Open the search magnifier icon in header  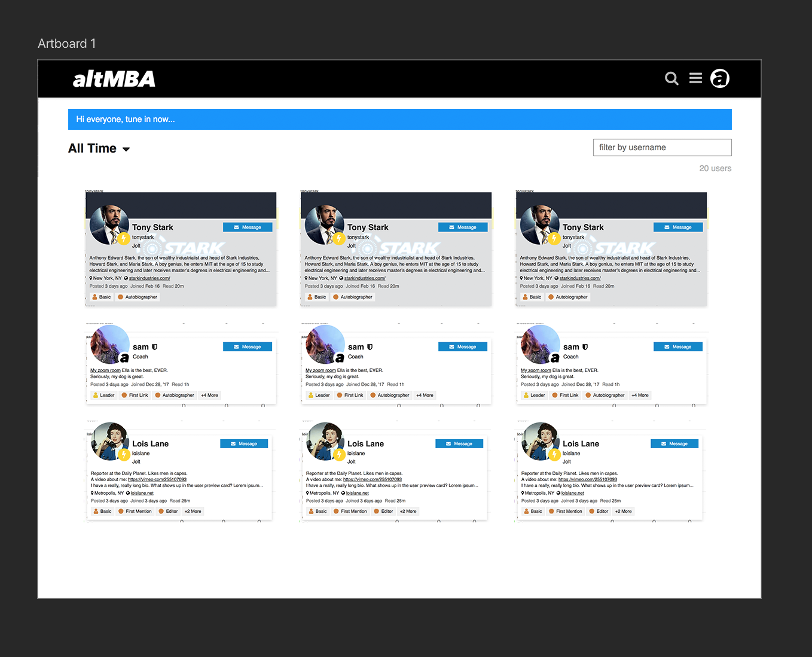pyautogui.click(x=671, y=78)
